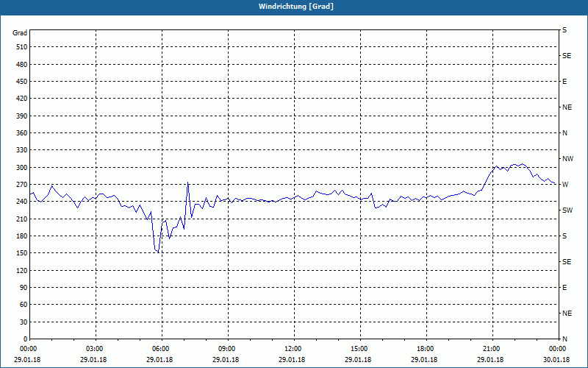Click the E compass label level with 450
The width and height of the screenshot is (588, 368).
[x=564, y=82]
